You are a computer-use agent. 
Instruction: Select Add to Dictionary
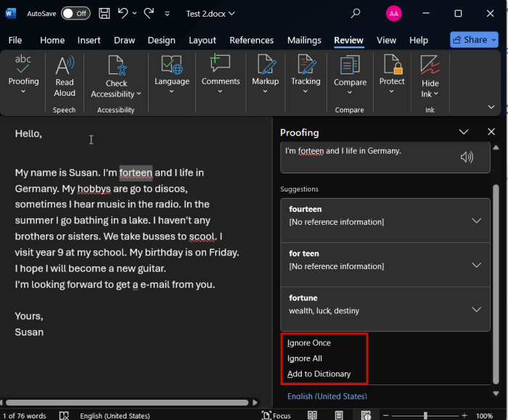tap(319, 374)
